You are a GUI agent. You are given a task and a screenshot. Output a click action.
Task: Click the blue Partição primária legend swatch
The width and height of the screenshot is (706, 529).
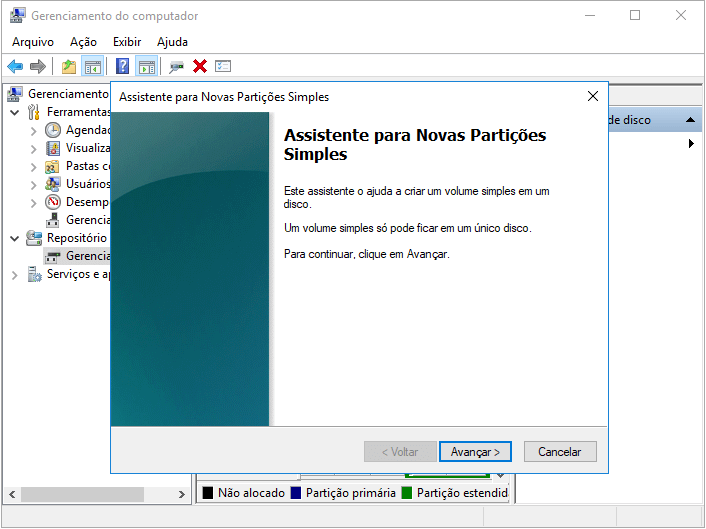[296, 493]
